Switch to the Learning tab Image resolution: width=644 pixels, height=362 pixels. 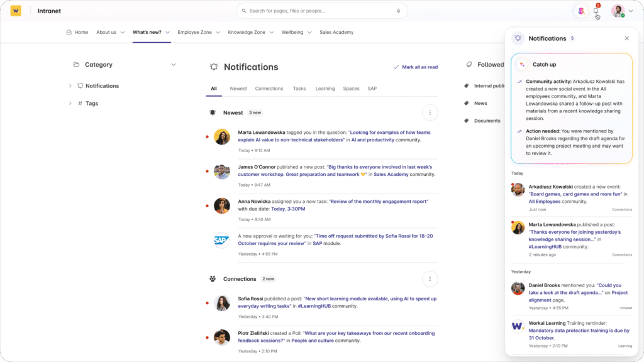pyautogui.click(x=325, y=89)
